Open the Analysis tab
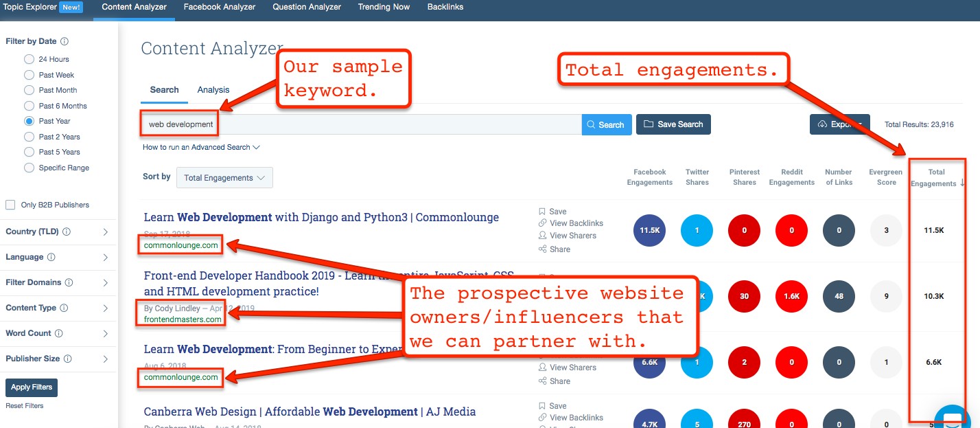This screenshot has width=980, height=428. coord(213,90)
